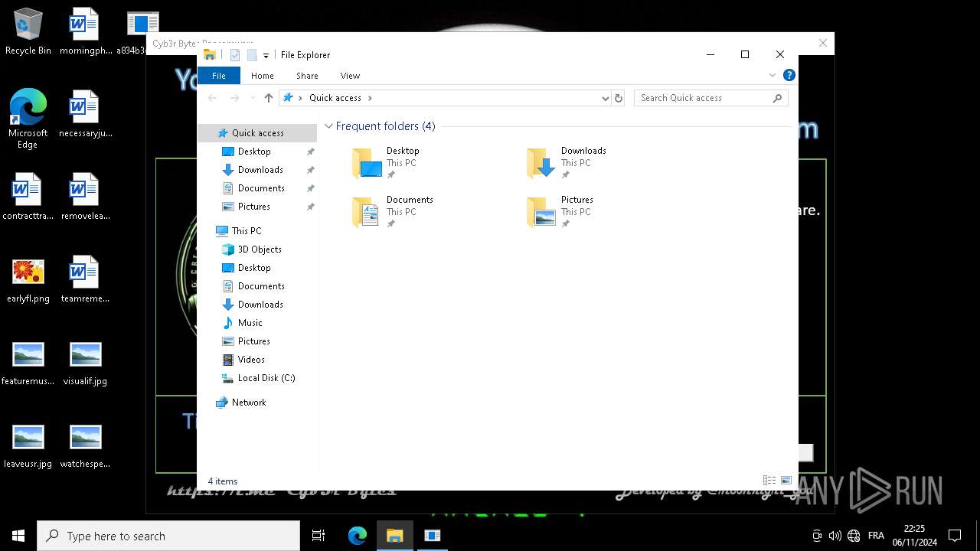Image resolution: width=980 pixels, height=551 pixels.
Task: Select the contracttra Word document on the desktop
Action: [28, 197]
